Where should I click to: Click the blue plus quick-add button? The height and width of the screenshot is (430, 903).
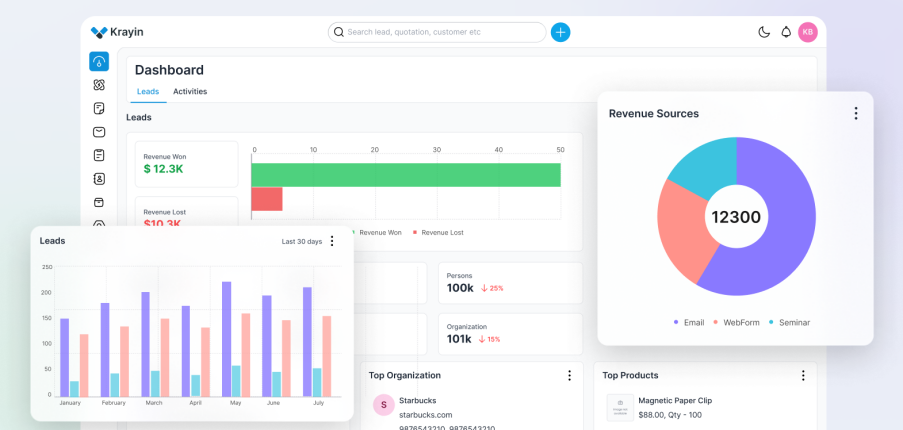click(x=561, y=32)
